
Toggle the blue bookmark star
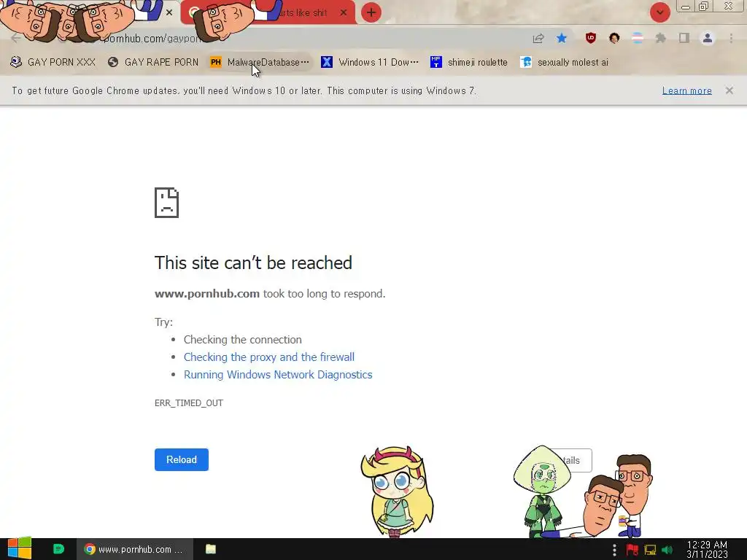pyautogui.click(x=562, y=38)
